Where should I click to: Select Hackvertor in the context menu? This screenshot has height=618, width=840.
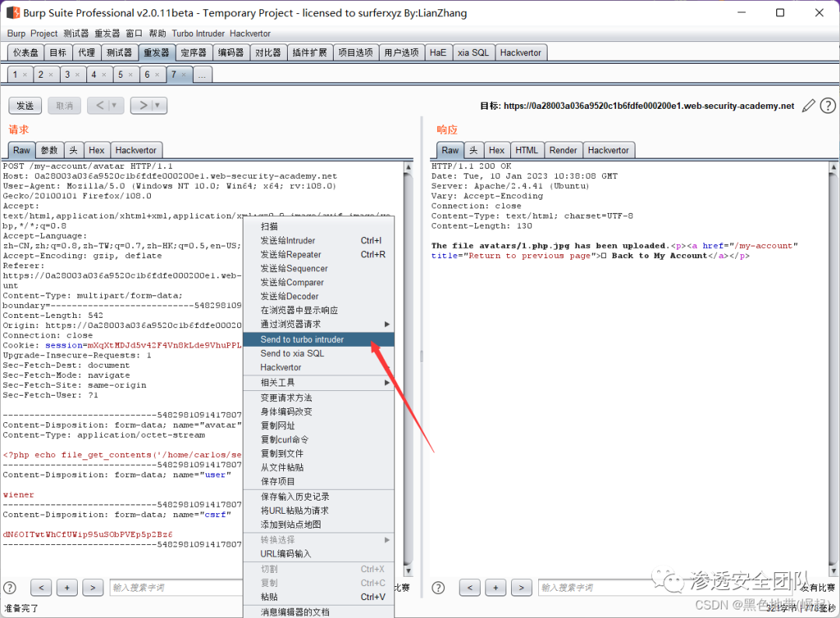[x=319, y=368]
